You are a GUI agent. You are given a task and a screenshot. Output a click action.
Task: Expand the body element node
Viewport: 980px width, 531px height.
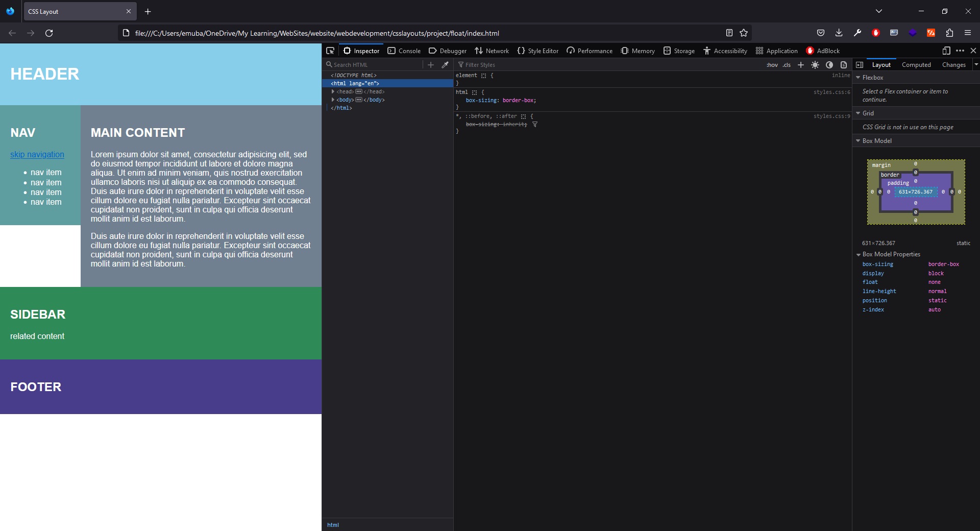click(333, 100)
